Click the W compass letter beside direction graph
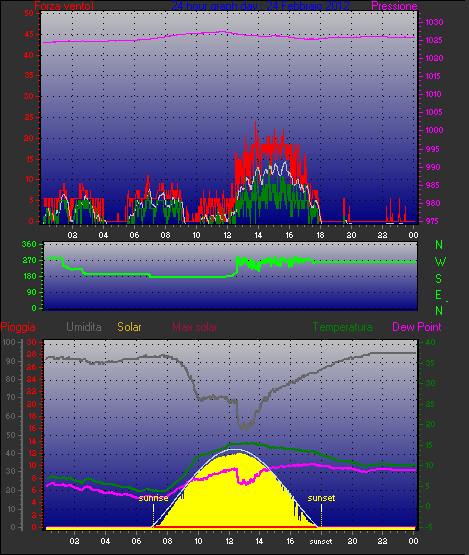This screenshot has width=469, height=555. [x=440, y=262]
